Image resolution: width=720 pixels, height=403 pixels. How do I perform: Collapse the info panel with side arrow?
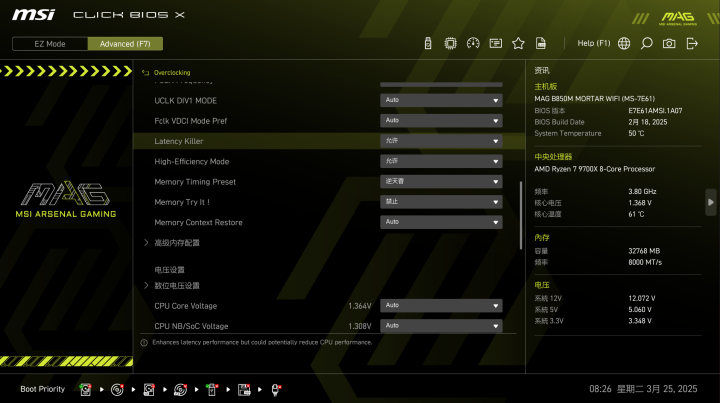tap(710, 202)
